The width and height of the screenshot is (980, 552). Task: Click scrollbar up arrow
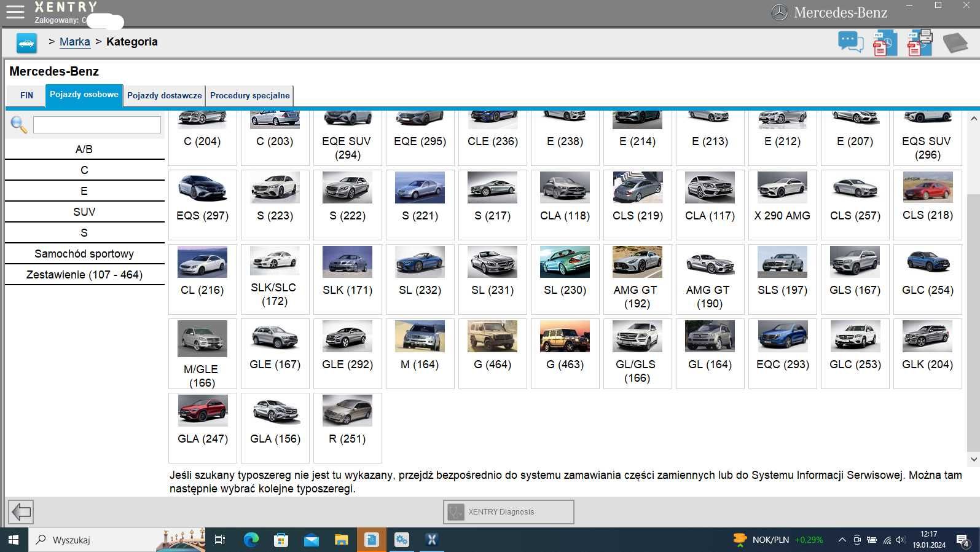click(973, 118)
